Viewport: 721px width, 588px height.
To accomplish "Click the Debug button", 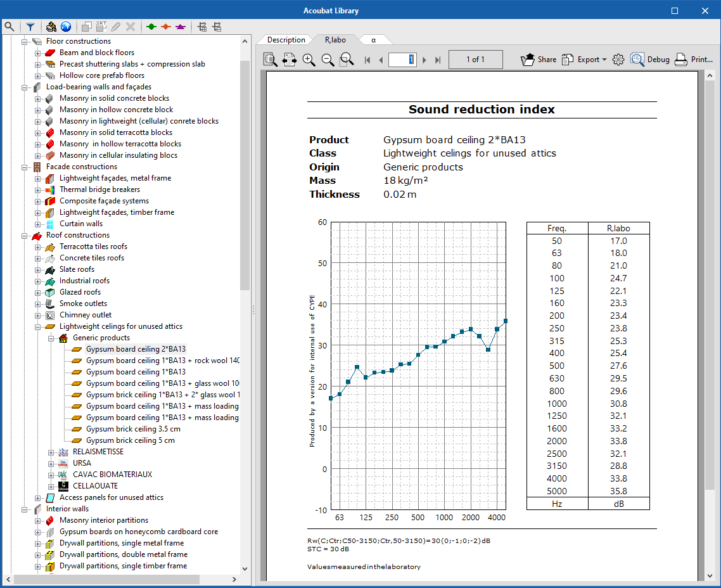I will (650, 60).
